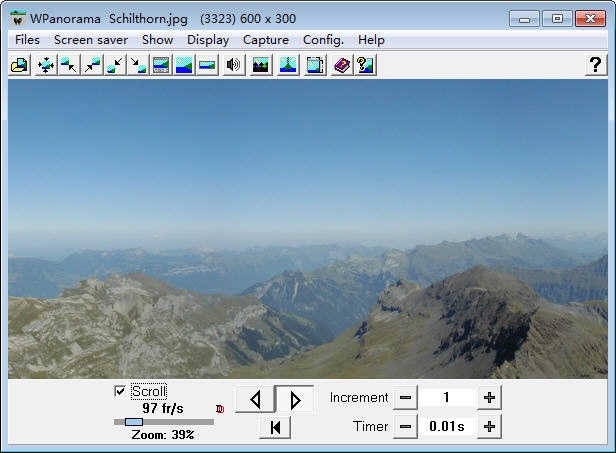Open a panorama file with the folder icon
616x453 pixels.
19,65
